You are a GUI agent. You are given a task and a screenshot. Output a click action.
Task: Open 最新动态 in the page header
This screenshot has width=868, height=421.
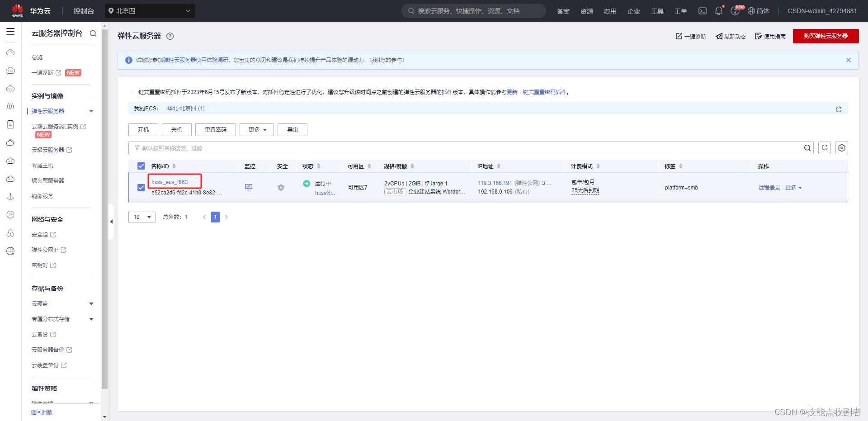point(731,36)
